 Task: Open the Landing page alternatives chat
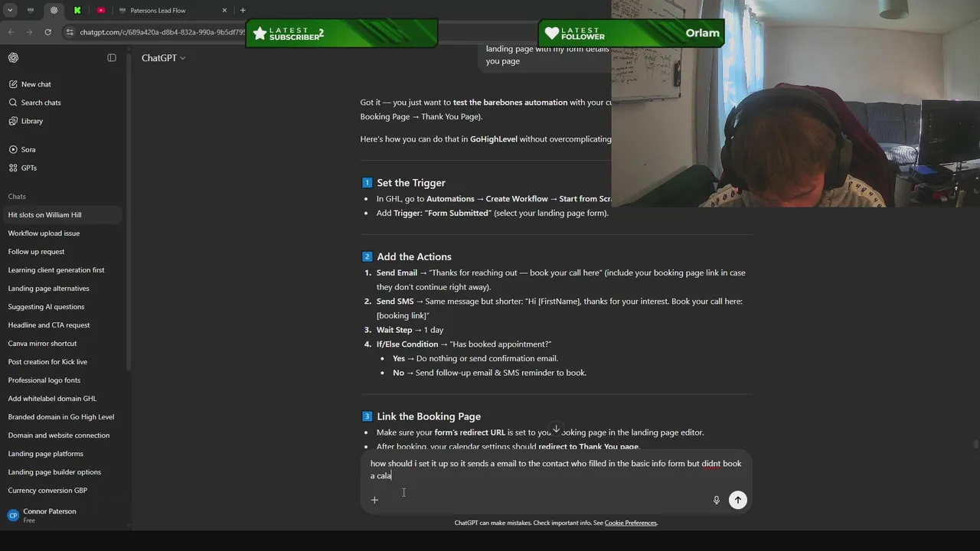(61, 289)
